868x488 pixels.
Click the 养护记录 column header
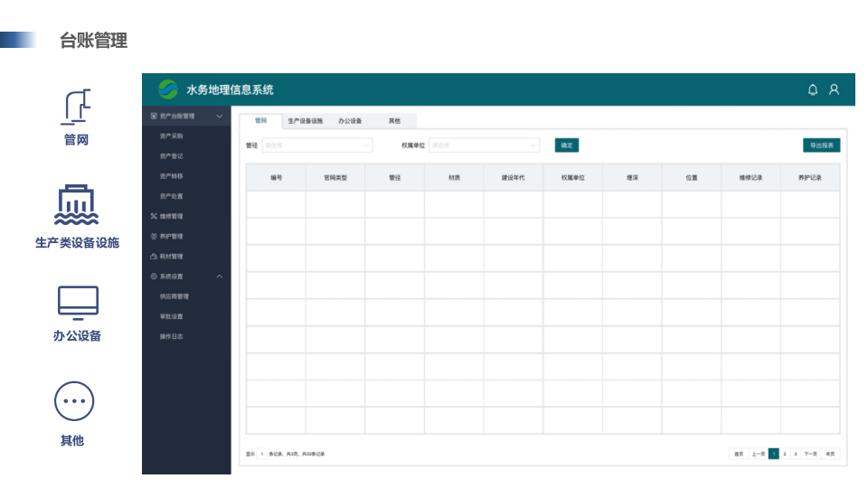810,178
